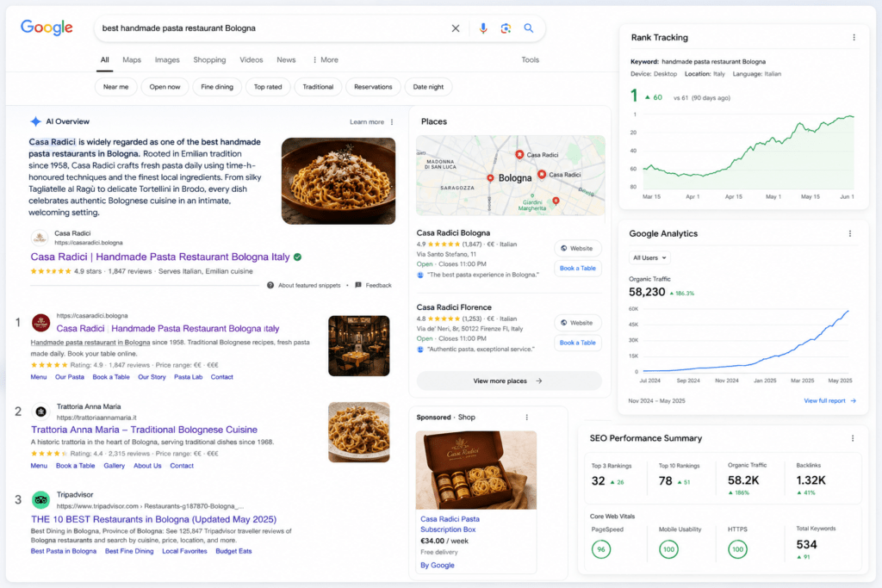Open Casa Radici Pasta Subscription Box link
Viewport: 882px width, 588px height.
point(450,524)
